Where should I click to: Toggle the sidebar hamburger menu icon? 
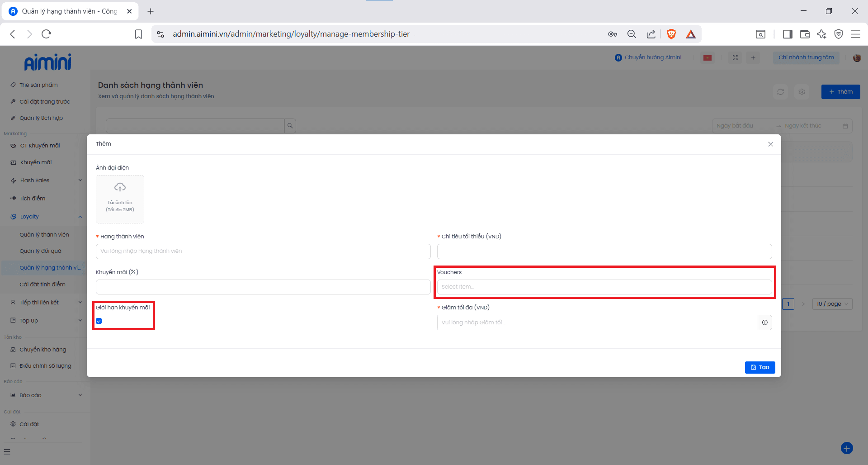pos(7,451)
